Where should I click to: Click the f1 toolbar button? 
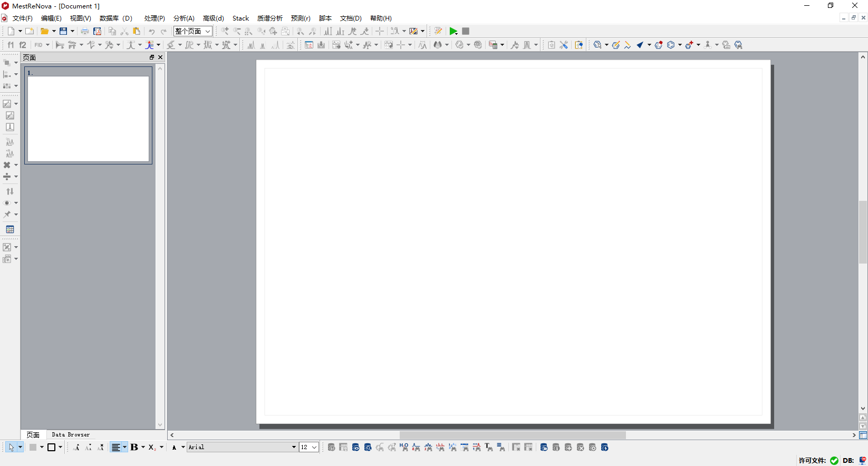click(x=11, y=45)
